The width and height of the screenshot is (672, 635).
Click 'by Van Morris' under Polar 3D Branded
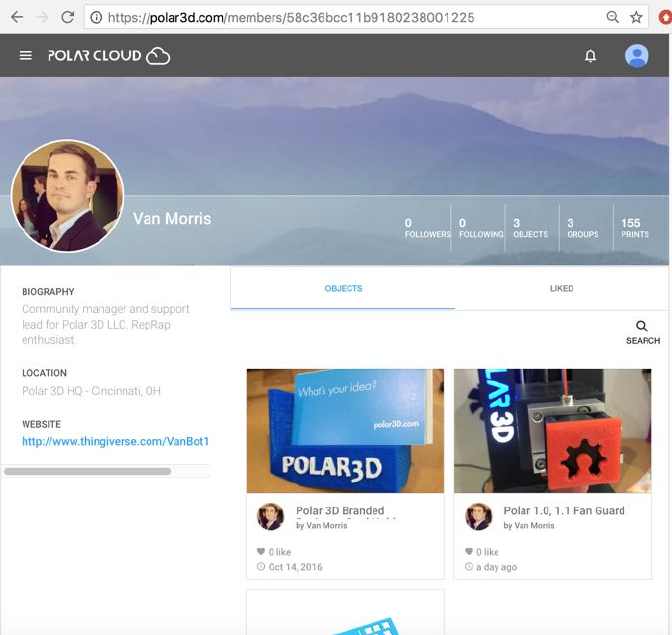[x=321, y=525]
